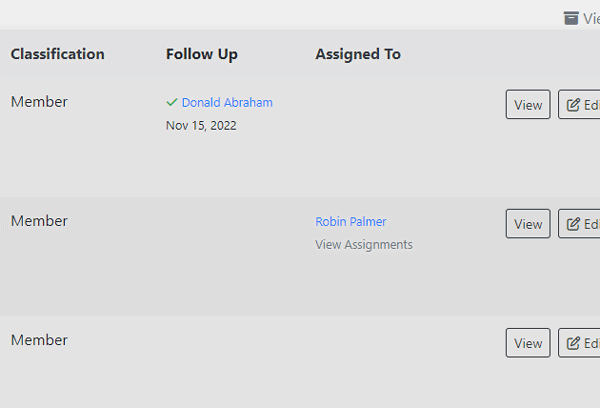Click green checkmark beside Donald Abraham
This screenshot has height=408, width=600.
coord(172,102)
